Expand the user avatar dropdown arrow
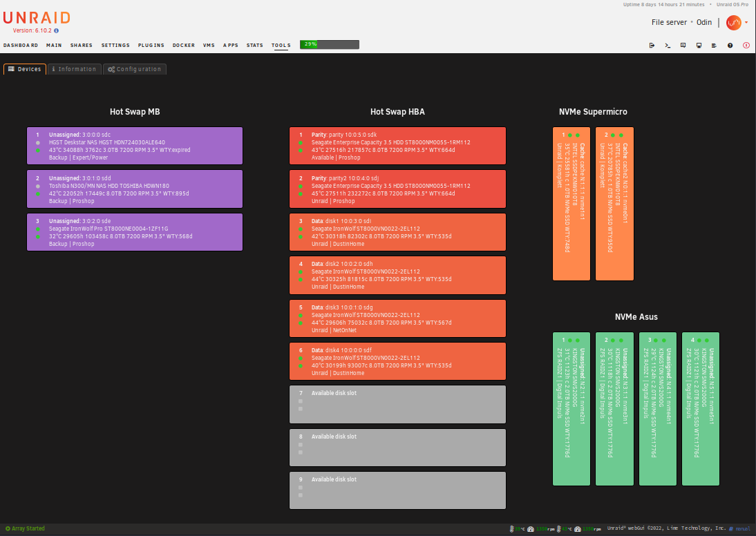Image resolution: width=756 pixels, height=536 pixels. click(x=746, y=23)
